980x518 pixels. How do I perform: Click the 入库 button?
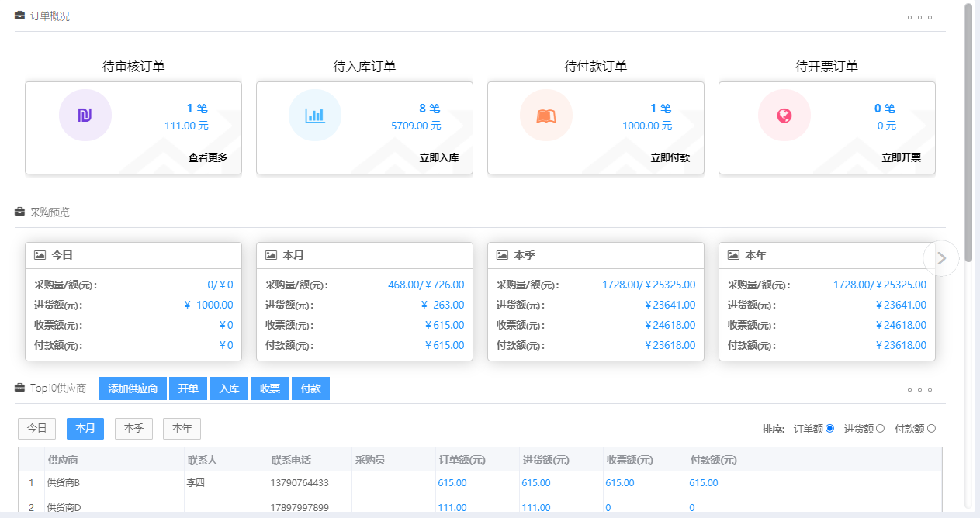[229, 388]
